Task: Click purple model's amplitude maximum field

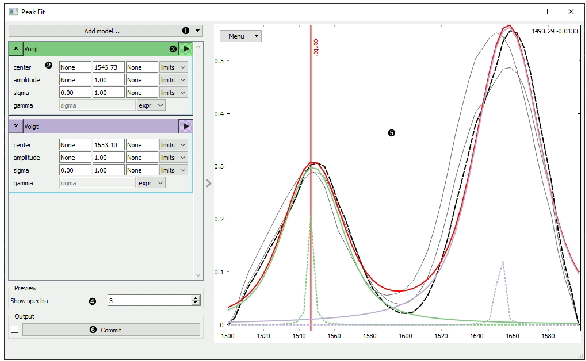Action: tap(142, 157)
